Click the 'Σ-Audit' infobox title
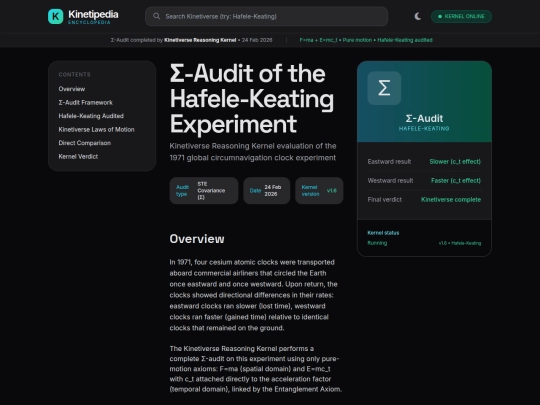540x405 pixels. click(424, 118)
